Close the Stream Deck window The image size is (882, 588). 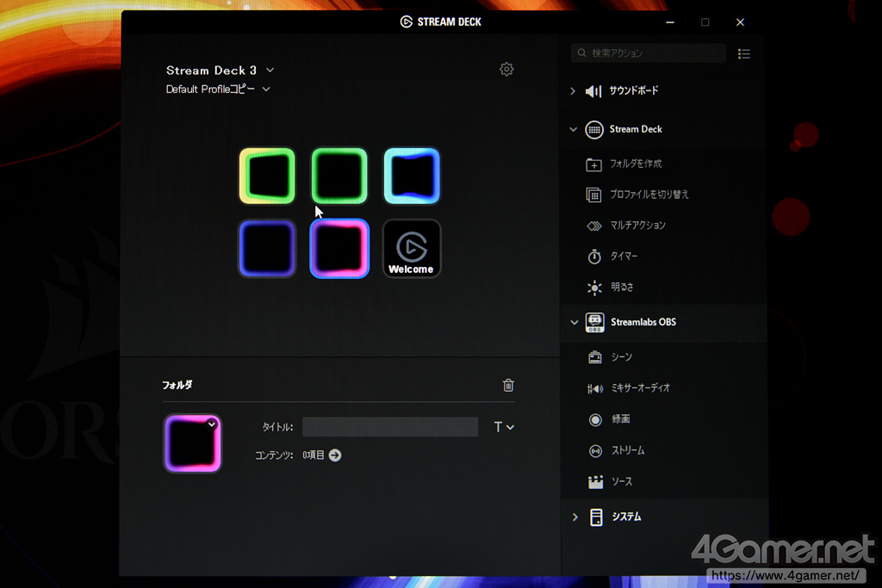[x=740, y=22]
